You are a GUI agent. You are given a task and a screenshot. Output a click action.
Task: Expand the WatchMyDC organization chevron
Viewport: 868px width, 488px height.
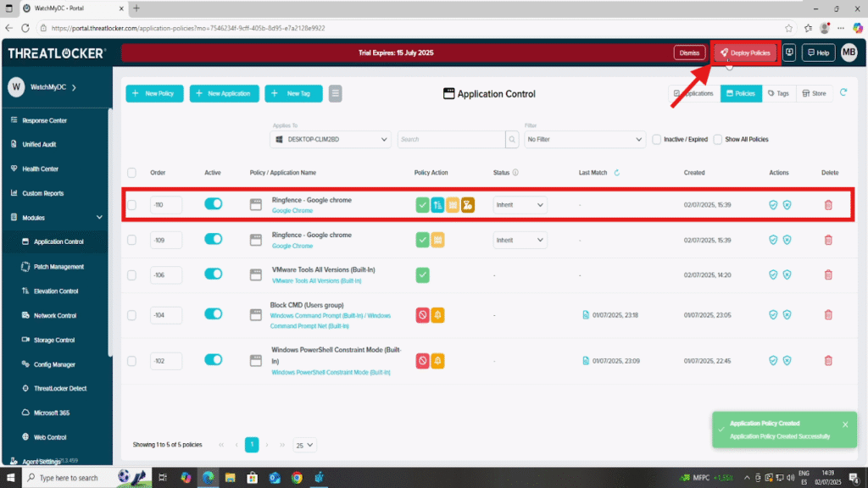(x=75, y=87)
